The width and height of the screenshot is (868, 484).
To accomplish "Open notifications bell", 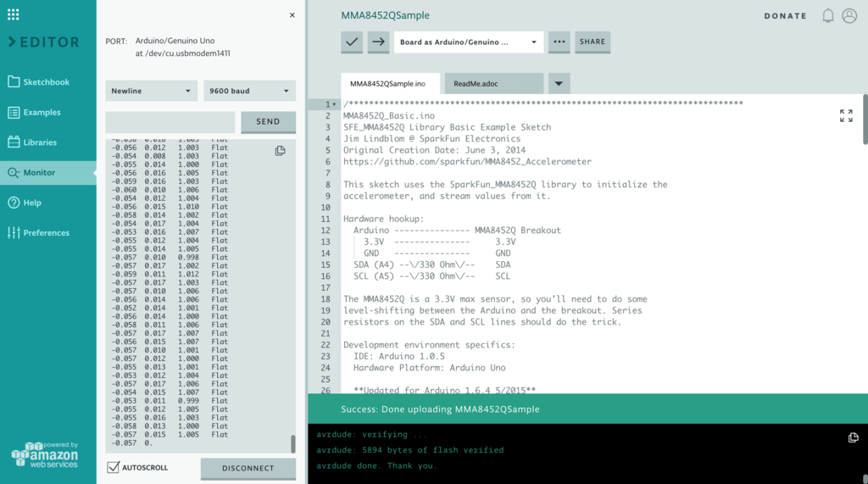I will point(827,16).
